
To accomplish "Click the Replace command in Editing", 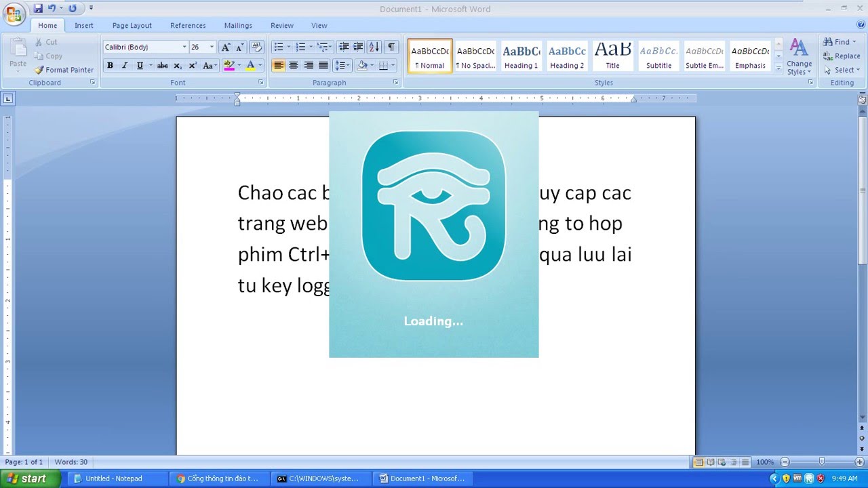I will [842, 56].
